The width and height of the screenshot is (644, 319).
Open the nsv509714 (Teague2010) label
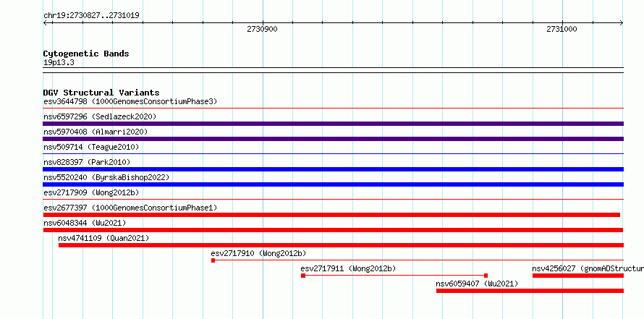[x=91, y=147]
